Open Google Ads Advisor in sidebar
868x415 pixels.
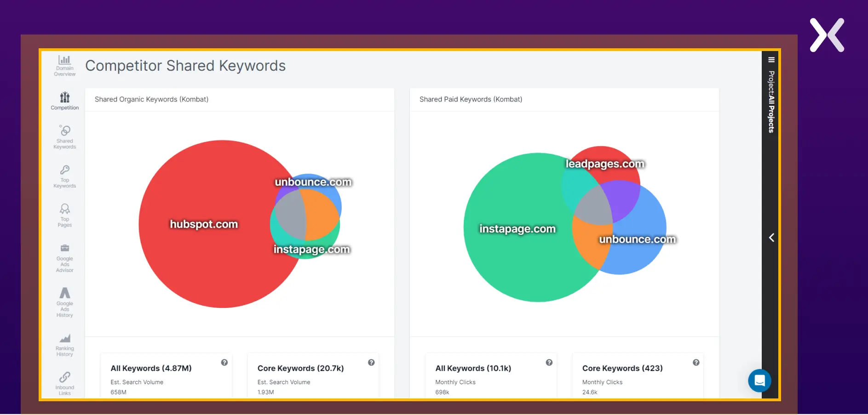pos(64,258)
